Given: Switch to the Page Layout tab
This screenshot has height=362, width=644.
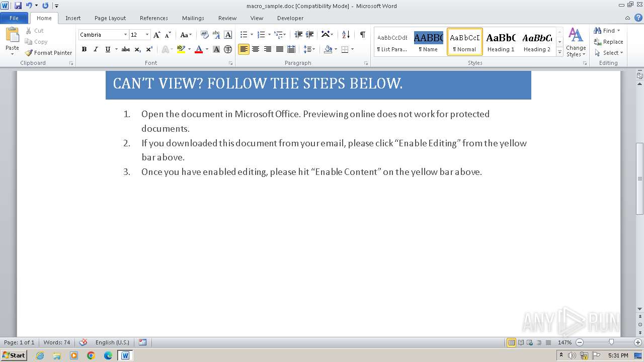Looking at the screenshot, I should (110, 18).
